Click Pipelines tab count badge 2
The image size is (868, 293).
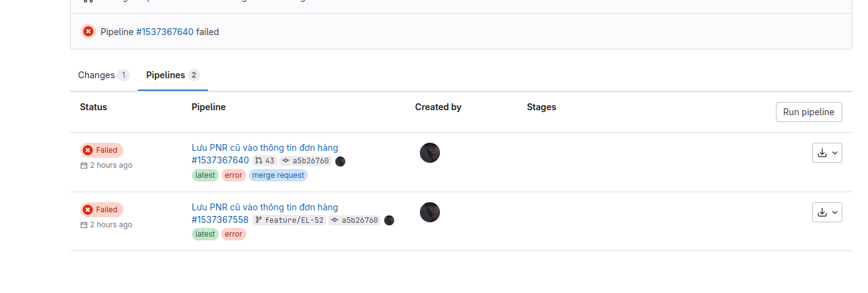pyautogui.click(x=194, y=75)
